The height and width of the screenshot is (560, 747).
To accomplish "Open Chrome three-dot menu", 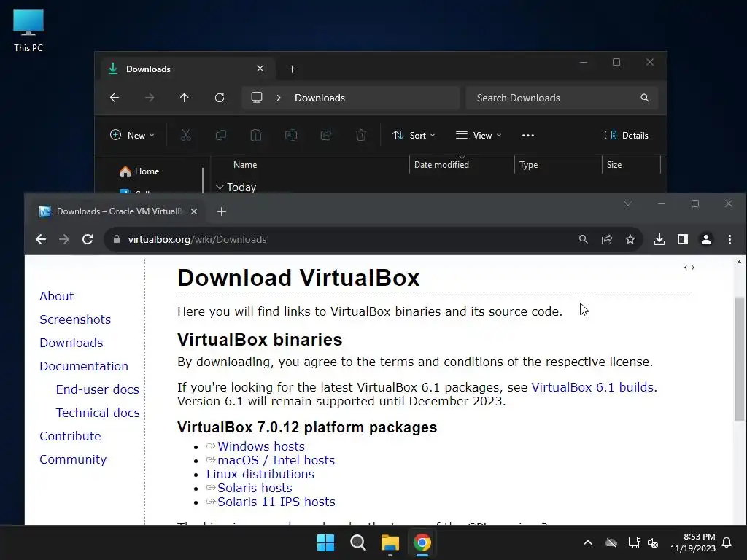I will point(729,239).
